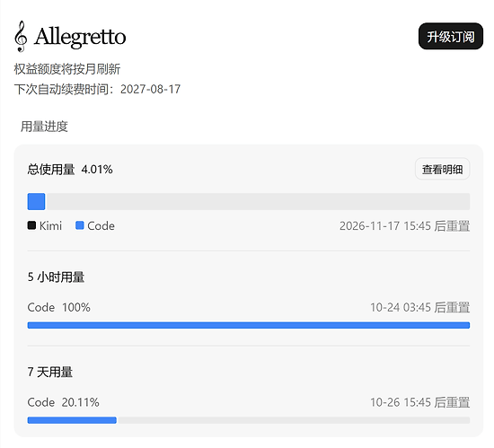Click the 2026-11-17 15:45 后重置 reset time
The height and width of the screenshot is (448, 494).
click(x=404, y=226)
